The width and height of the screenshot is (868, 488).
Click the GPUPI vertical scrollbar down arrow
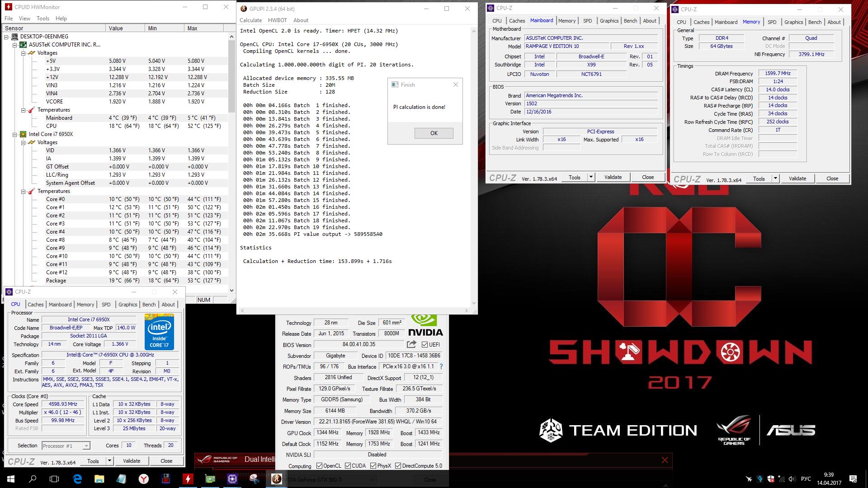(474, 303)
